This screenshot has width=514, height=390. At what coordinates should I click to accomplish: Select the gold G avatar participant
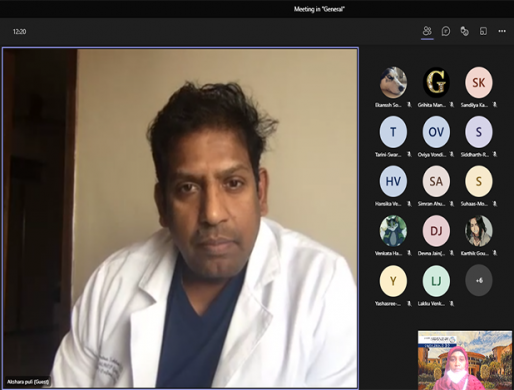[x=436, y=82]
